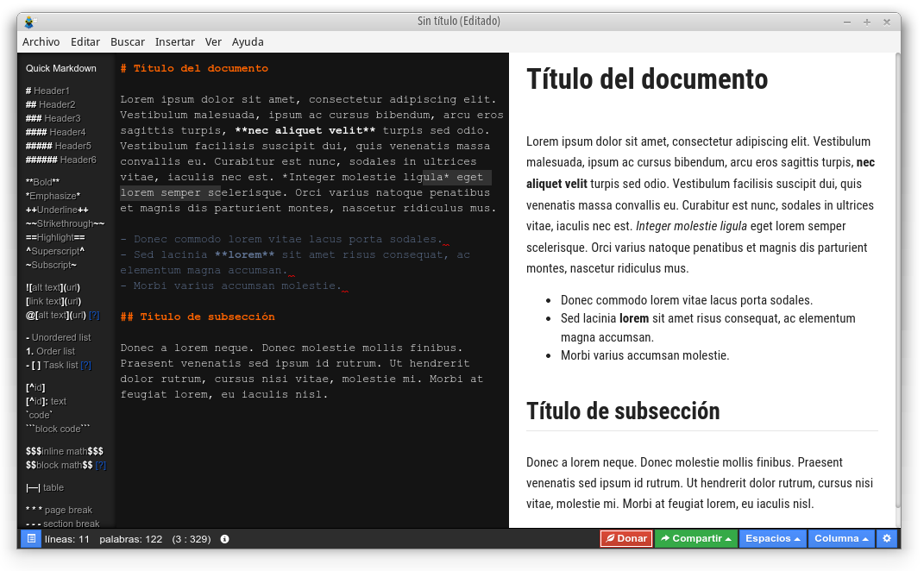Click the app logo icon in title bar

tap(29, 22)
